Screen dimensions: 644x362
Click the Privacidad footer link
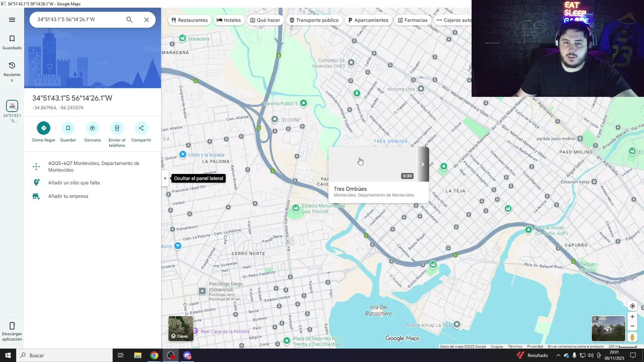(535, 346)
